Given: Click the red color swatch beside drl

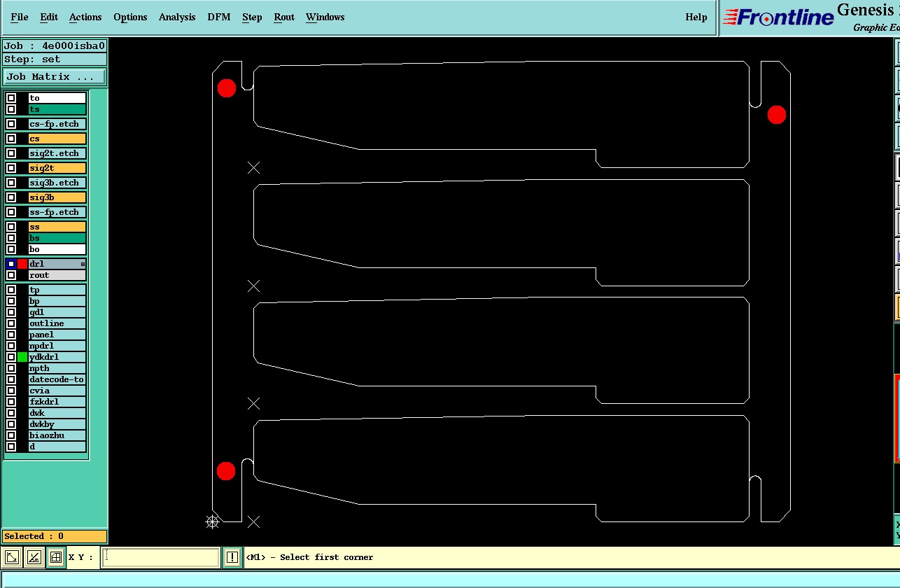Looking at the screenshot, I should point(22,264).
